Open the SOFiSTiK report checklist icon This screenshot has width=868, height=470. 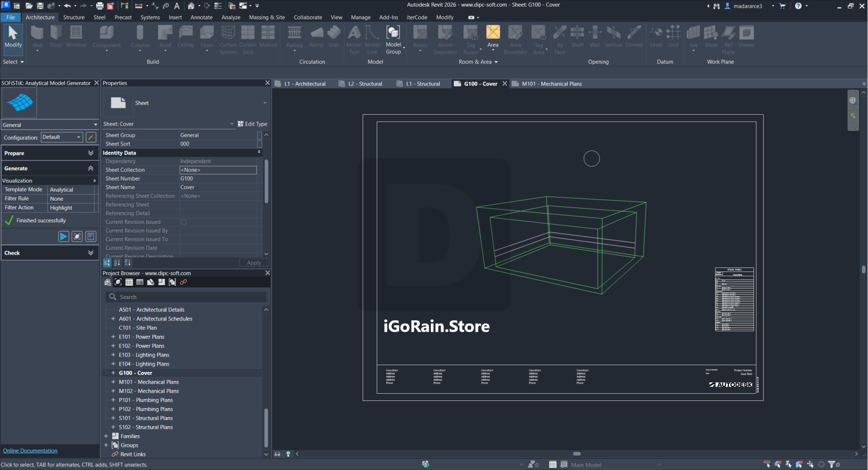[x=91, y=236]
